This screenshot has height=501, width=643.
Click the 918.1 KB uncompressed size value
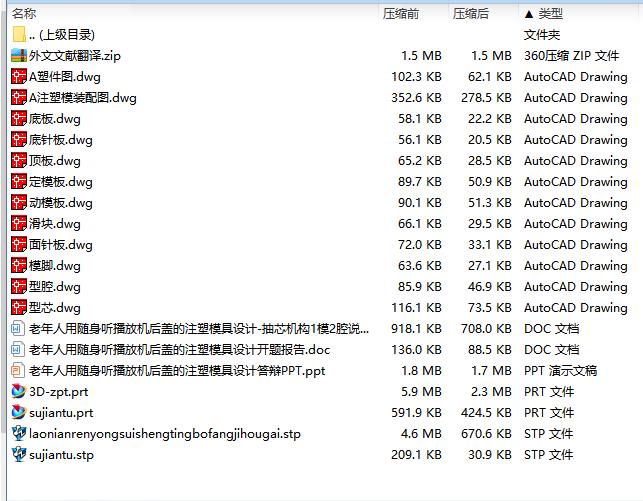[x=416, y=329]
